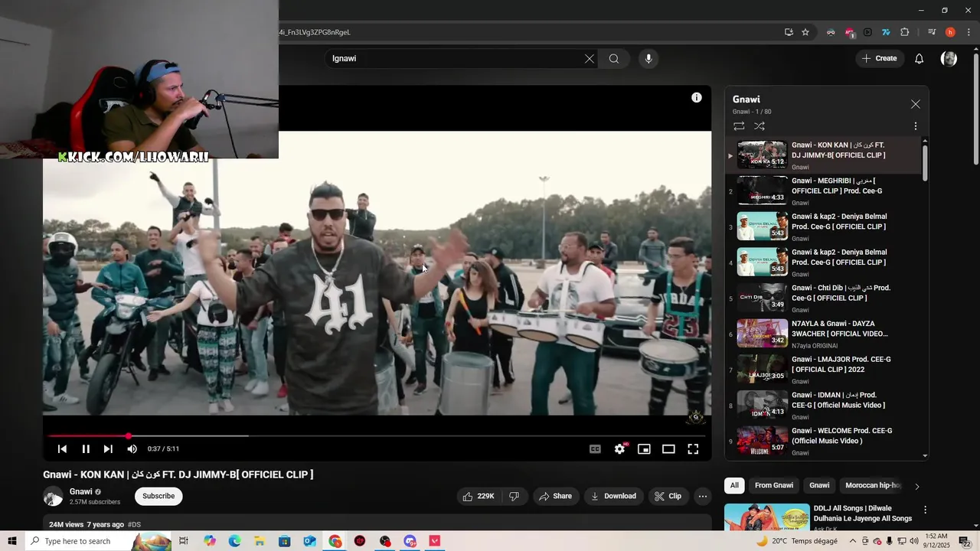Screen dimensions: 980x551
Task: Run search with magnifier button
Action: pos(614,59)
